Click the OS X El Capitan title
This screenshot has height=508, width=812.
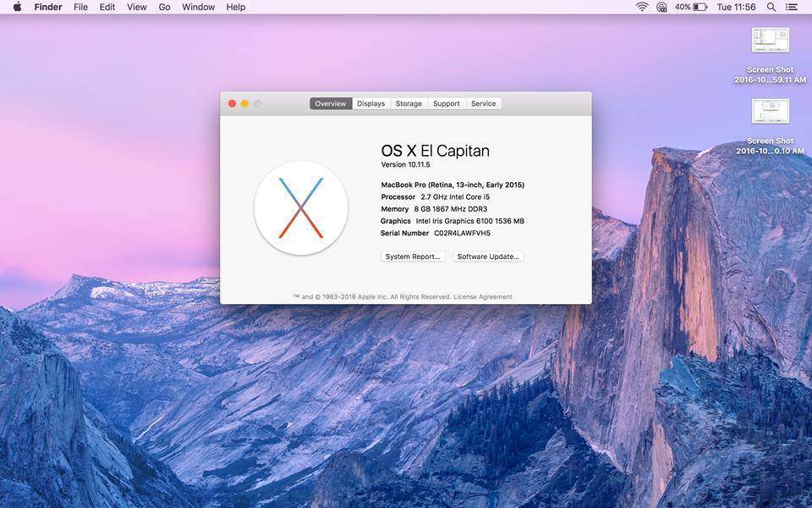click(x=435, y=151)
